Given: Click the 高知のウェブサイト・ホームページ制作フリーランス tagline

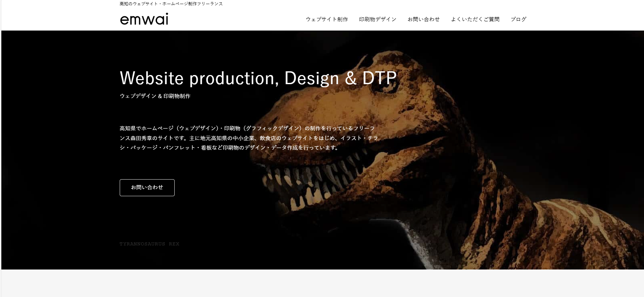Looking at the screenshot, I should [171, 4].
